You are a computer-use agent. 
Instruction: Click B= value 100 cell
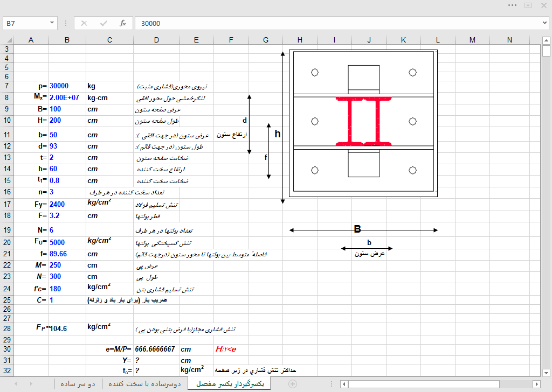point(67,109)
